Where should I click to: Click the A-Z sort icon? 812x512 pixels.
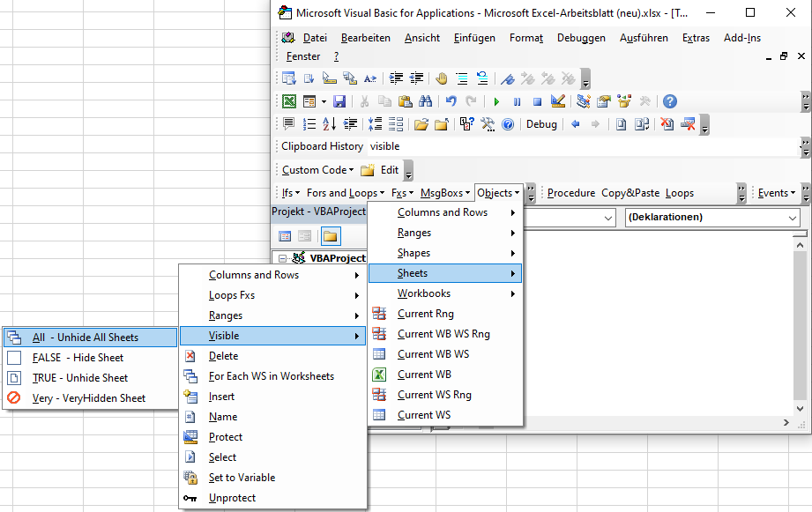(330, 124)
